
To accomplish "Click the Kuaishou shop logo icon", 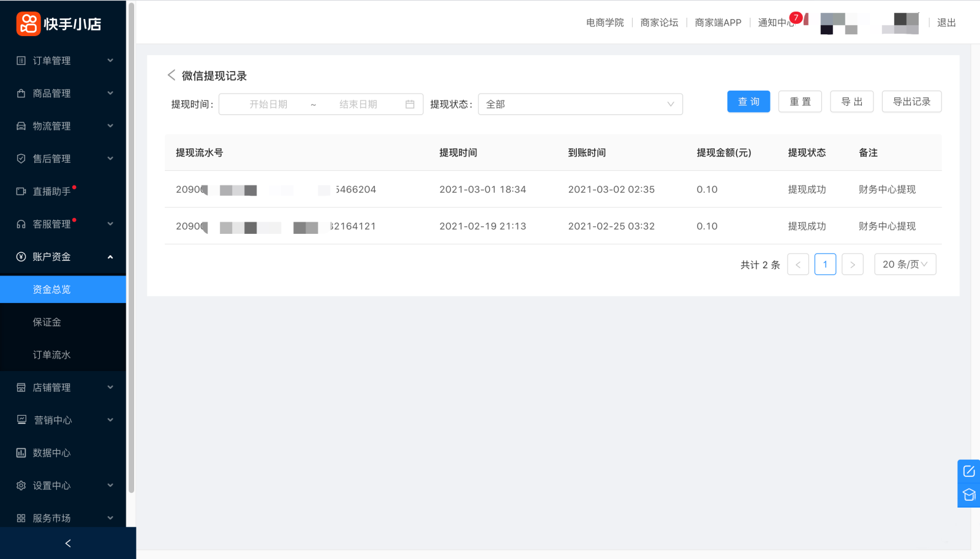I will tap(28, 24).
